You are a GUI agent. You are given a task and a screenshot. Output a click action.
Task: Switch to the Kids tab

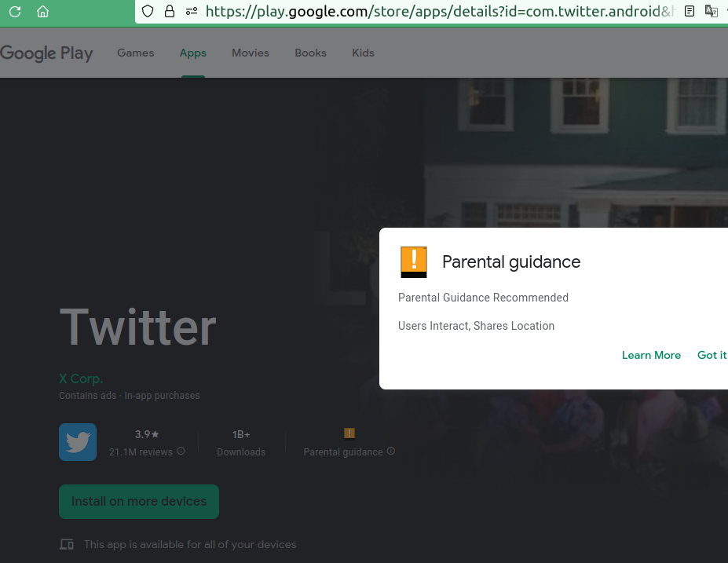363,53
